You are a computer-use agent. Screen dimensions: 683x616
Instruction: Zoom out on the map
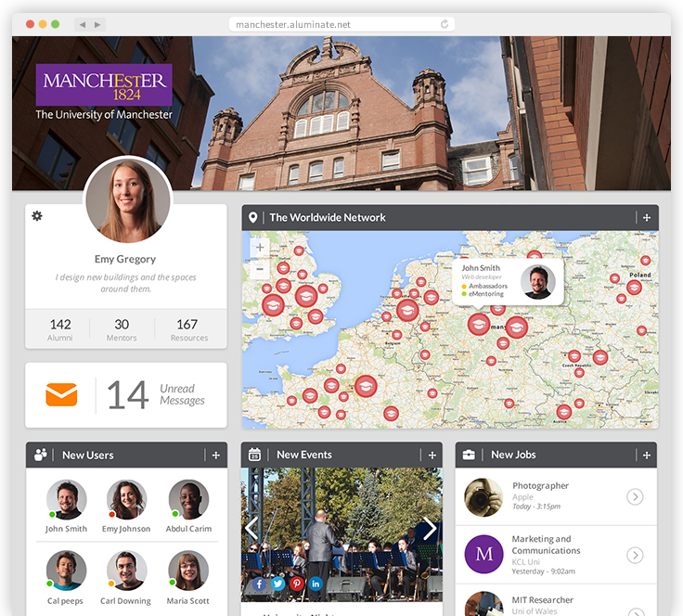[260, 269]
